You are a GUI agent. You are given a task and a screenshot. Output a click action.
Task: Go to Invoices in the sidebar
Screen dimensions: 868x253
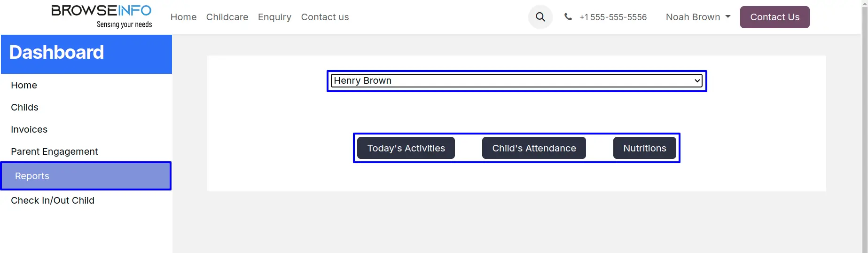(x=29, y=129)
